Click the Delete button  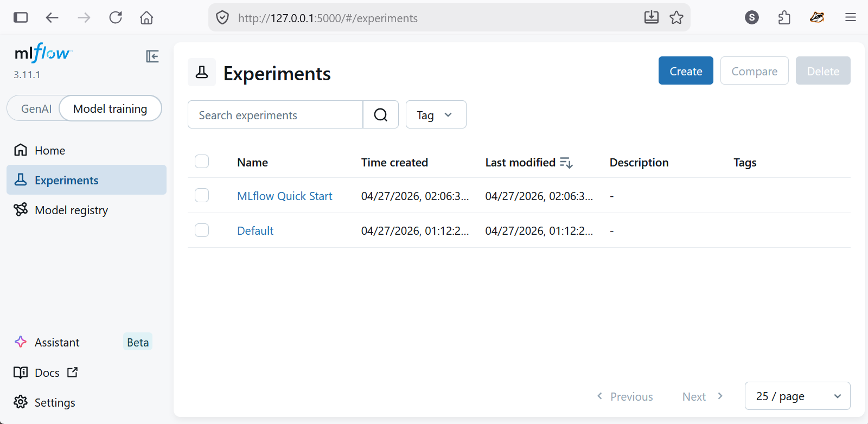pos(823,70)
